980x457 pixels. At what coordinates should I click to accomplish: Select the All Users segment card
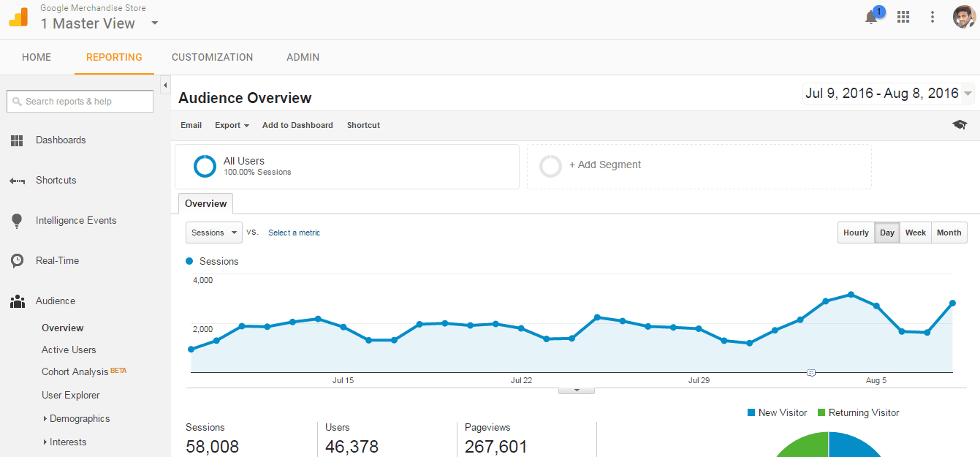pyautogui.click(x=347, y=167)
